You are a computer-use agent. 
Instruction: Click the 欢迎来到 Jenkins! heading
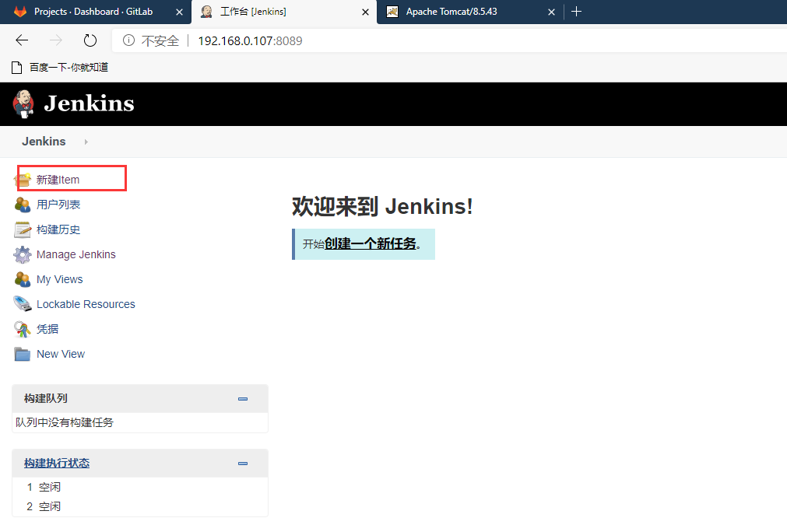382,206
